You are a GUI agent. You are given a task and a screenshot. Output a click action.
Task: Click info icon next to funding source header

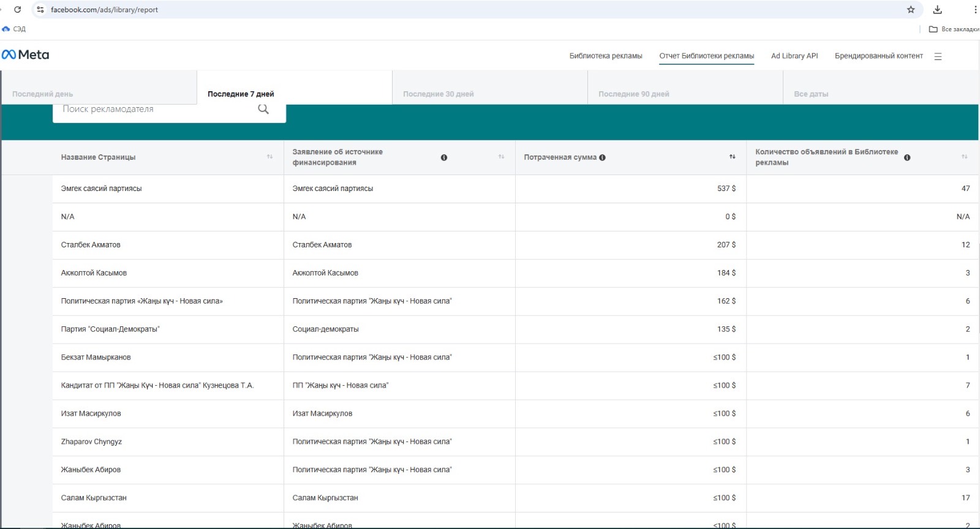[x=444, y=157]
